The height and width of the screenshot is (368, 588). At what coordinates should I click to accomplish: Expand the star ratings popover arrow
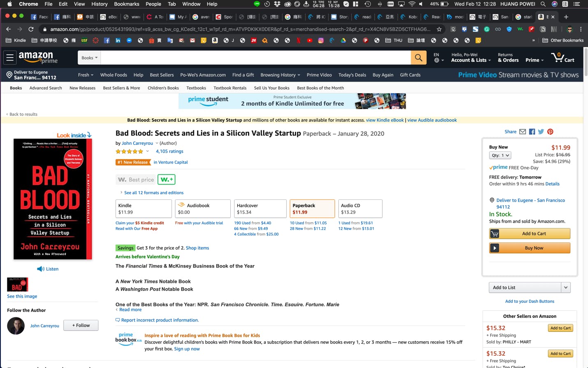148,151
